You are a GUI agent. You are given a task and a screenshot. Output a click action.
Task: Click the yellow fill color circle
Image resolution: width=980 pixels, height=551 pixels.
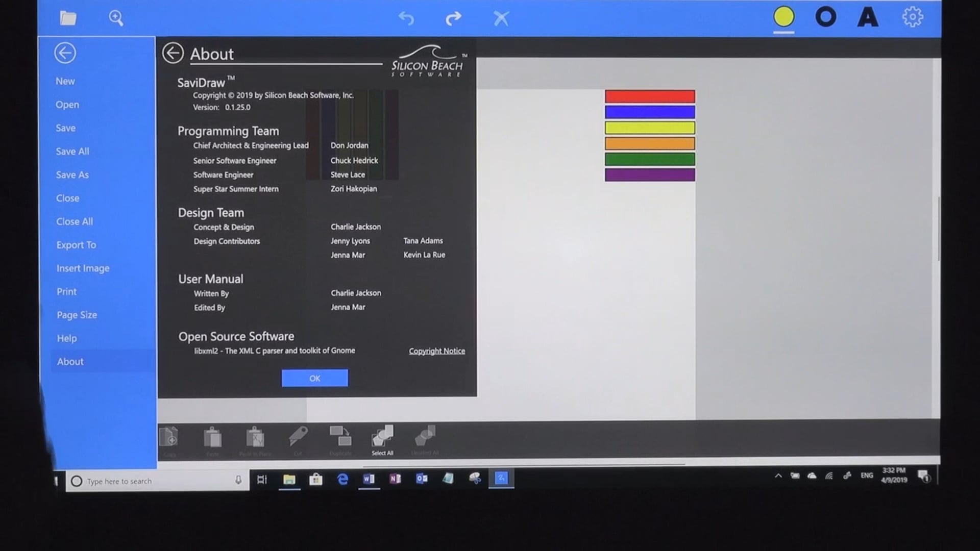point(783,17)
